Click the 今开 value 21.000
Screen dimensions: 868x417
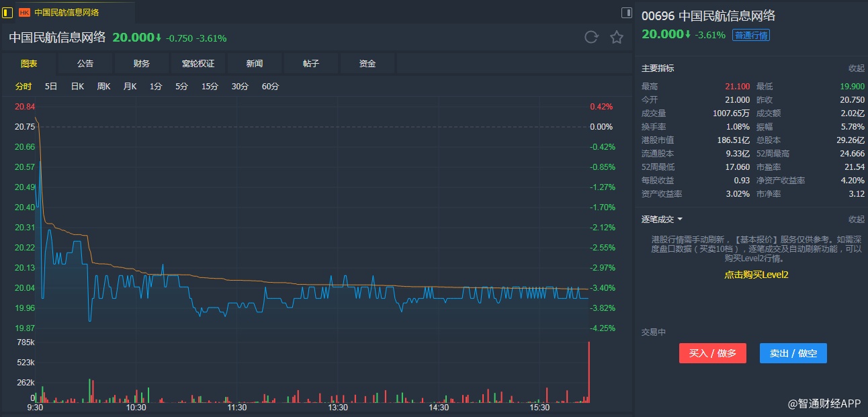[737, 100]
